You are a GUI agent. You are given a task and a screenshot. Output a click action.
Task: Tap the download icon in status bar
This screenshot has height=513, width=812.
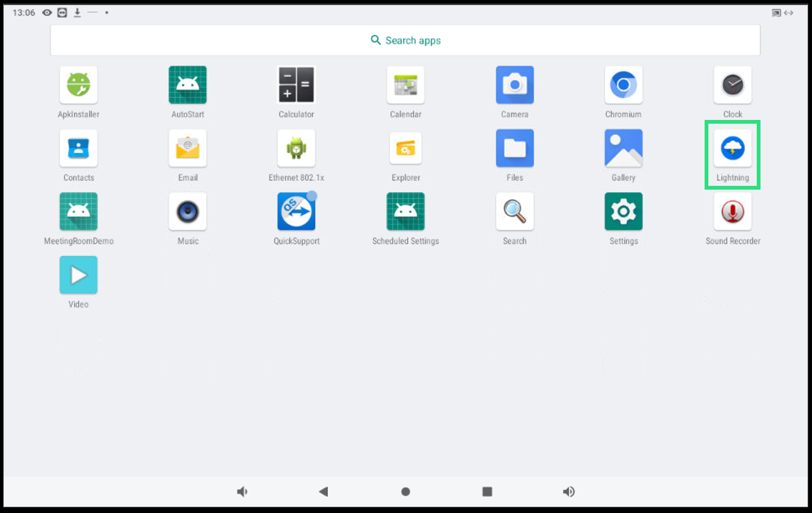pyautogui.click(x=77, y=13)
